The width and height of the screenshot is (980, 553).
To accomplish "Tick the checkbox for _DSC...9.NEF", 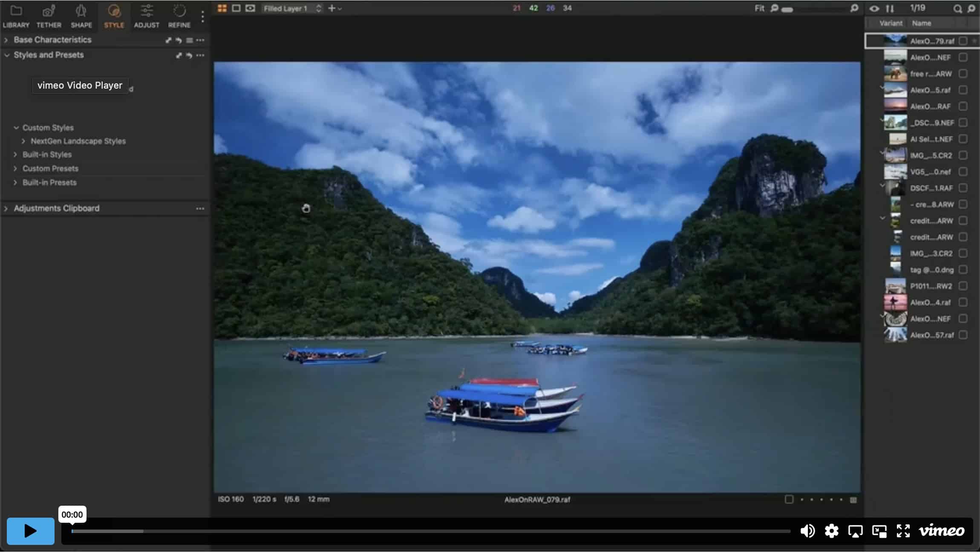I will (963, 123).
